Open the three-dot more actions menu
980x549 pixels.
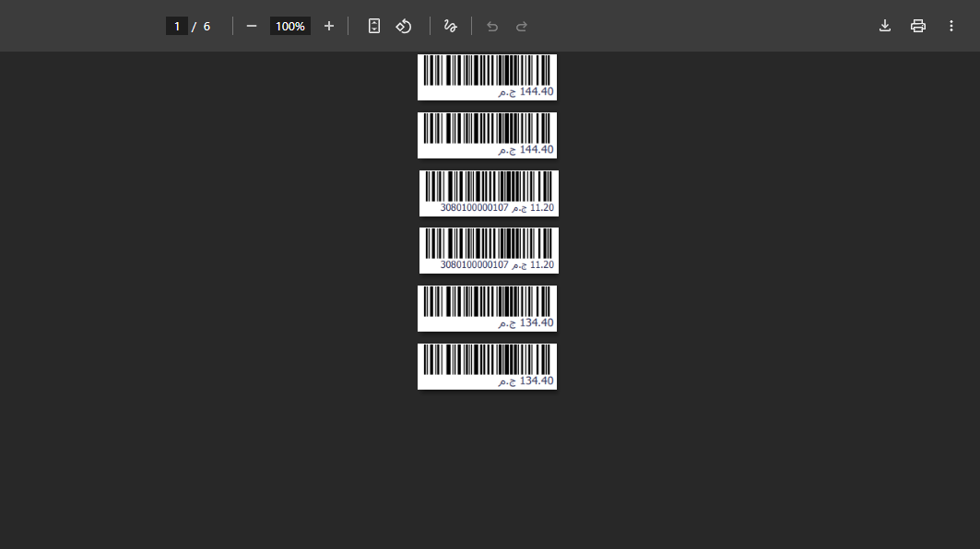point(951,26)
